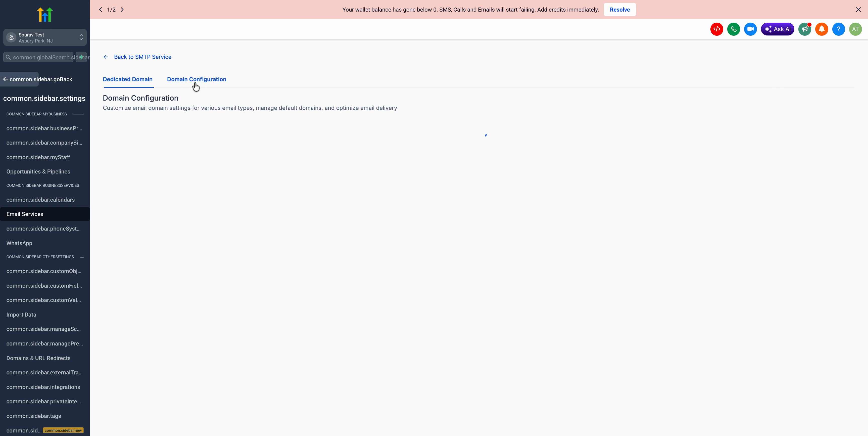Open the common.sidebar.companyBi... menu item
868x436 pixels.
pyautogui.click(x=45, y=143)
